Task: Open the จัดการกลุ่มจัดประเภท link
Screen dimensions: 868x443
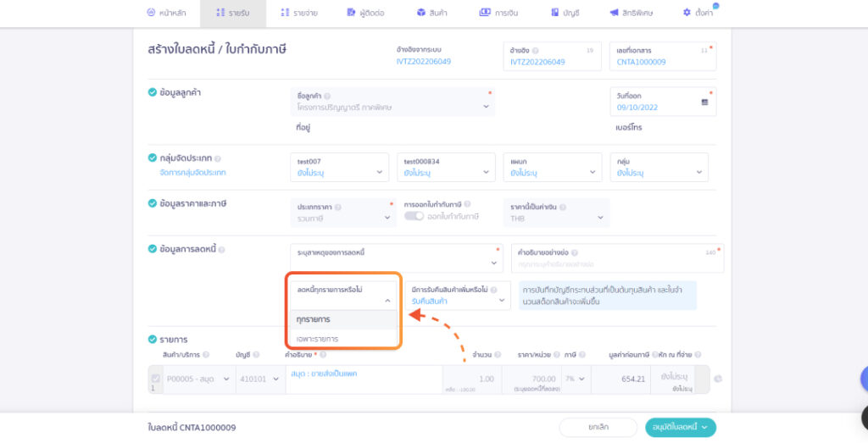Action: pyautogui.click(x=192, y=173)
